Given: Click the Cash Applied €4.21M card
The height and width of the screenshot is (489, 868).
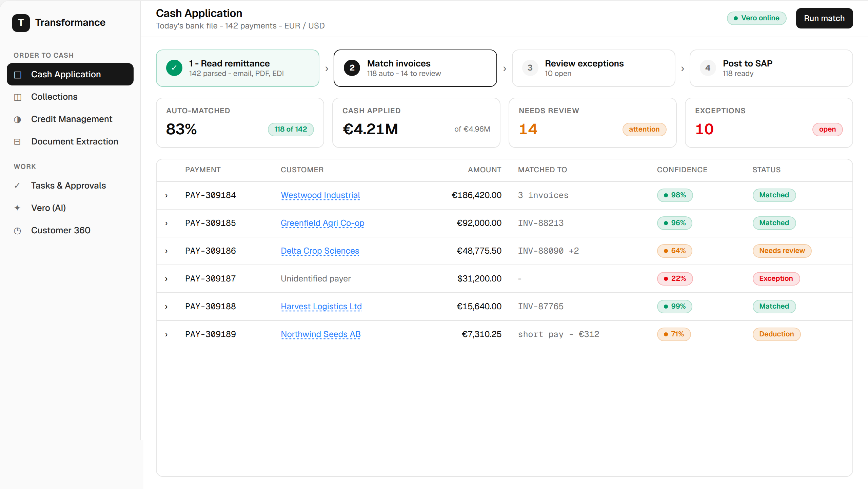Looking at the screenshot, I should point(416,123).
